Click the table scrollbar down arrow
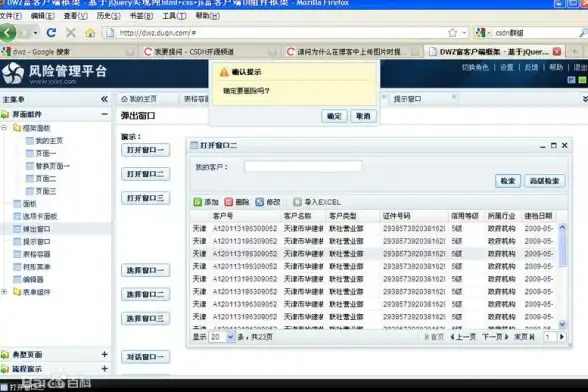This screenshot has height=392, width=588. pyautogui.click(x=562, y=324)
